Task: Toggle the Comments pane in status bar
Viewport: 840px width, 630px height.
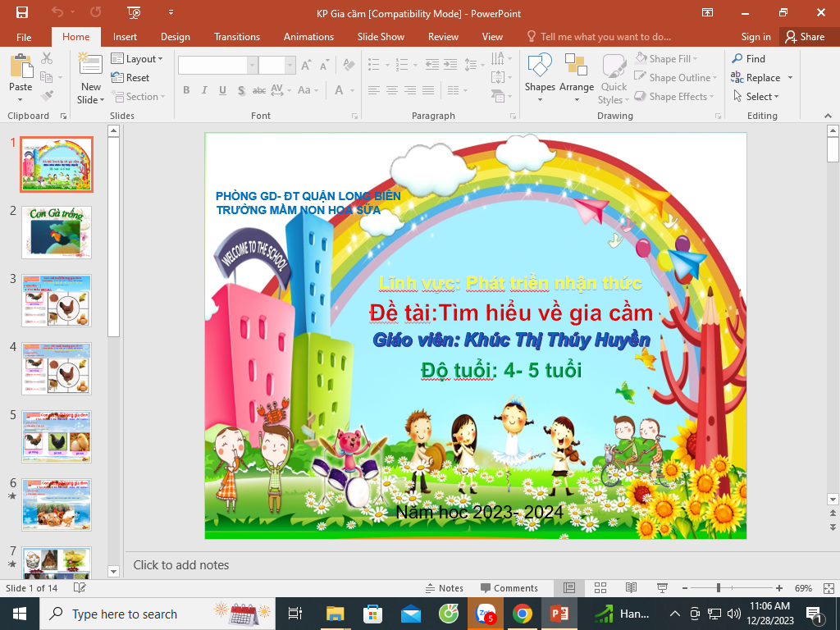Action: pos(509,588)
